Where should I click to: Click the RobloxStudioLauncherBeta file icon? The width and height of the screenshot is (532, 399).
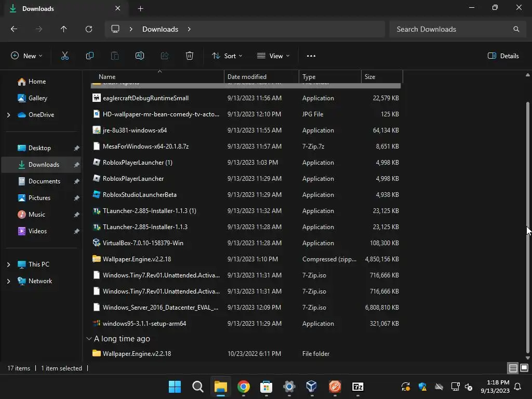[x=96, y=195]
